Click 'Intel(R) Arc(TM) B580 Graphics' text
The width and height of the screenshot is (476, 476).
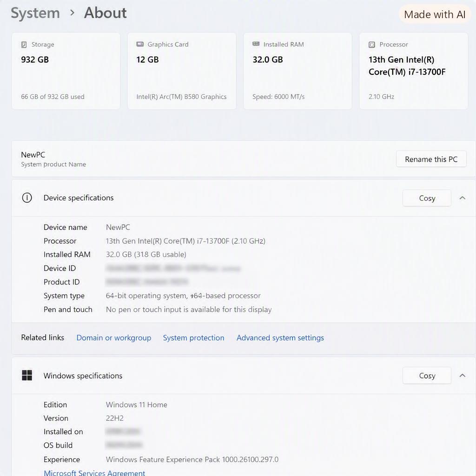coord(181,97)
